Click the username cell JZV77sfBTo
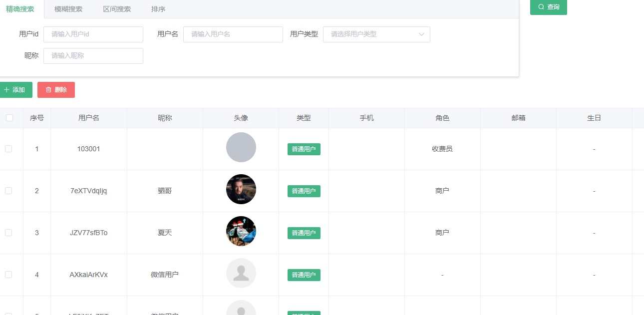644x315 pixels. pos(89,233)
